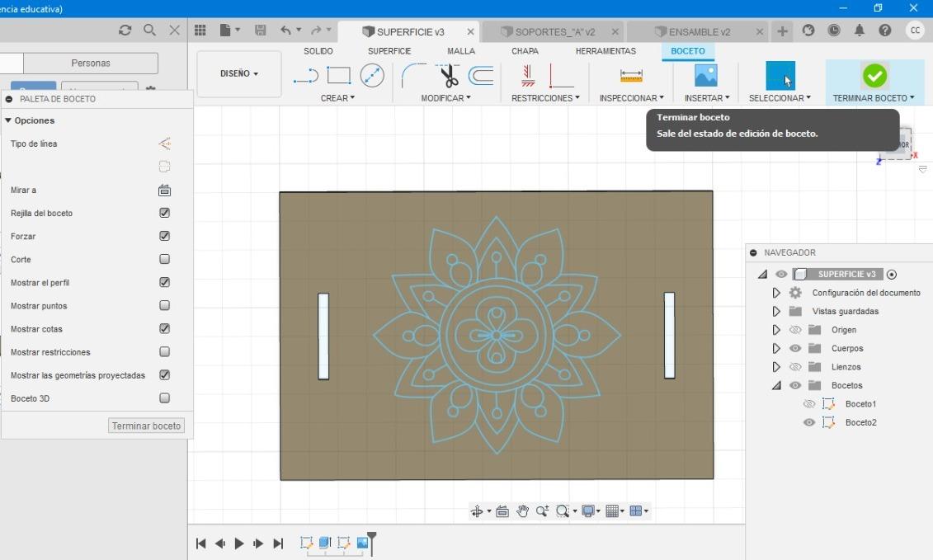The width and height of the screenshot is (933, 560).
Task: Hide the Cuerpos folder visibility
Action: pyautogui.click(x=795, y=348)
